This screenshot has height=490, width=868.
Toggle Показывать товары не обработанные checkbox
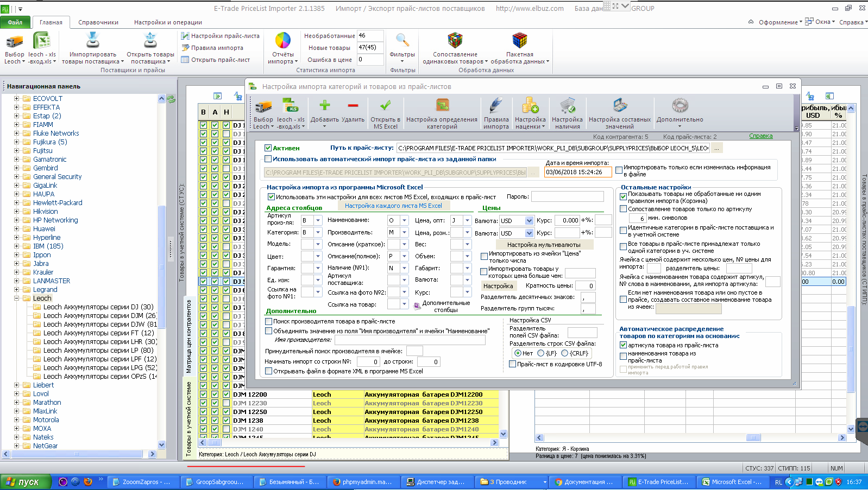pyautogui.click(x=623, y=196)
